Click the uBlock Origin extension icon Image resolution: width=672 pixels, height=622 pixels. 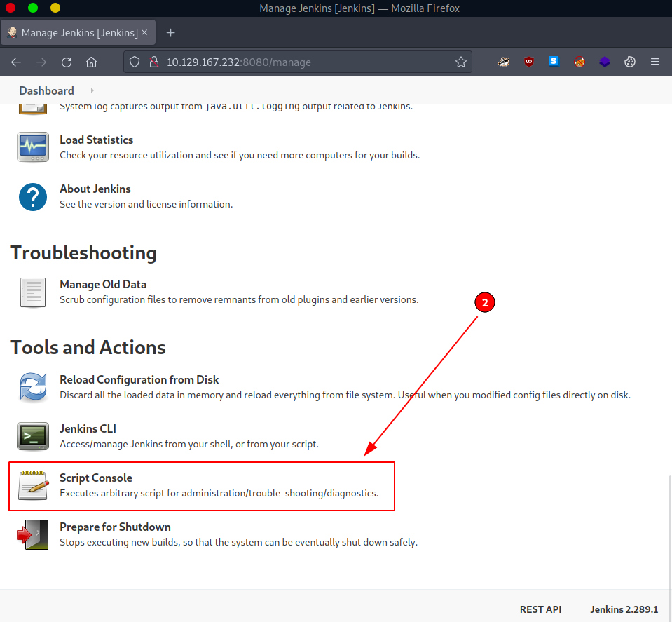pos(529,62)
